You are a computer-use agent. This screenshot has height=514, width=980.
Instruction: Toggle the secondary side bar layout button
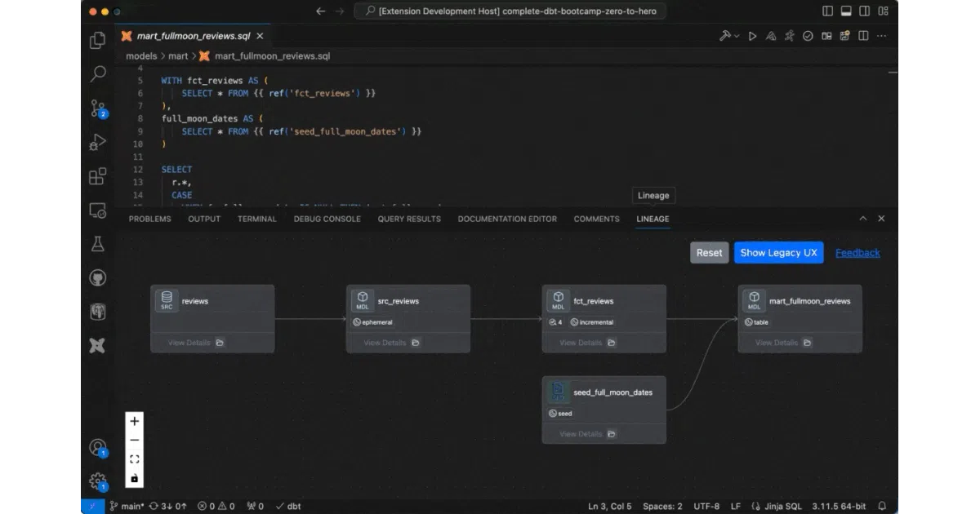[x=865, y=11]
